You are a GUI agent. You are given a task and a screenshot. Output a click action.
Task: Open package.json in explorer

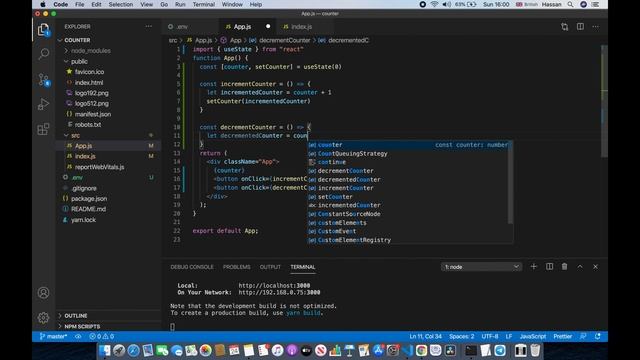89,199
